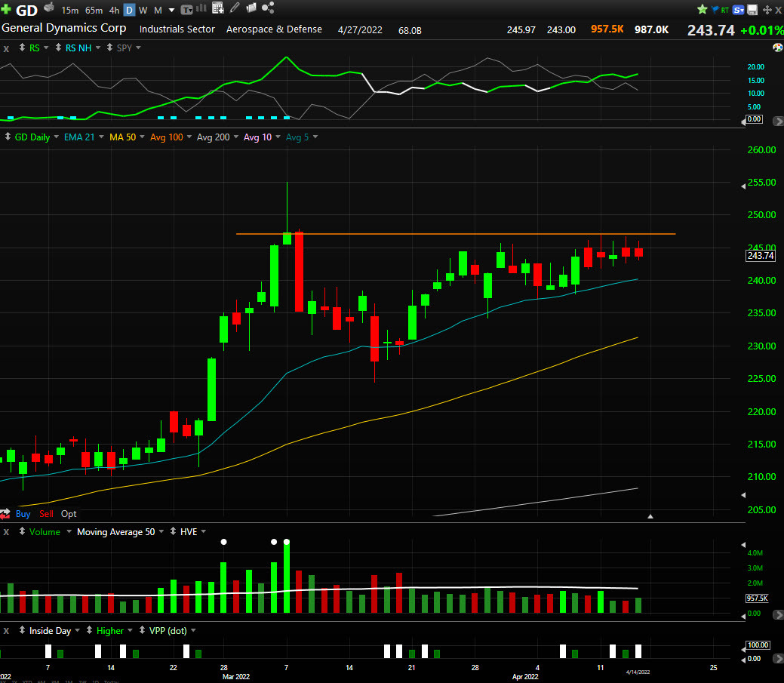
Task: Click the move arrows before HVE
Action: coord(173,531)
